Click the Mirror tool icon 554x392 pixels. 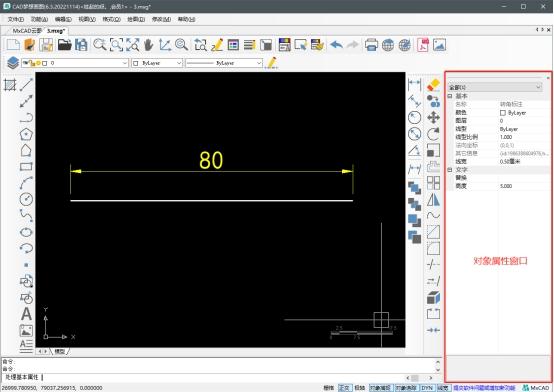click(x=433, y=199)
